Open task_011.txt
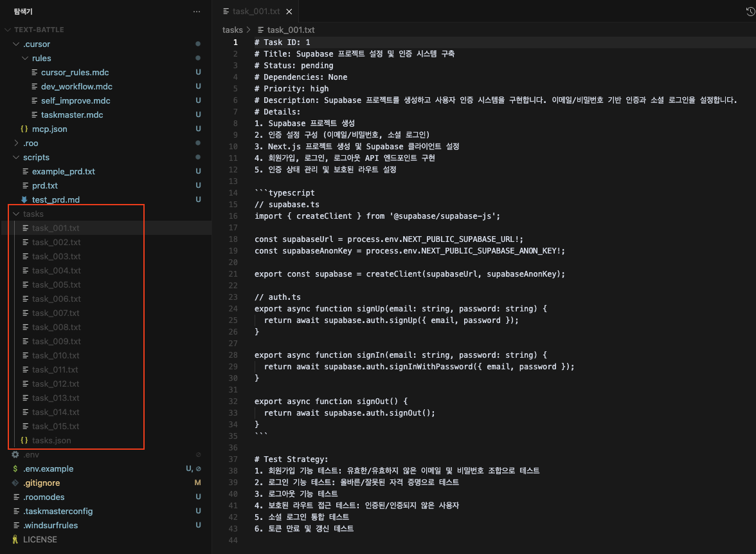756x554 pixels. pos(55,369)
